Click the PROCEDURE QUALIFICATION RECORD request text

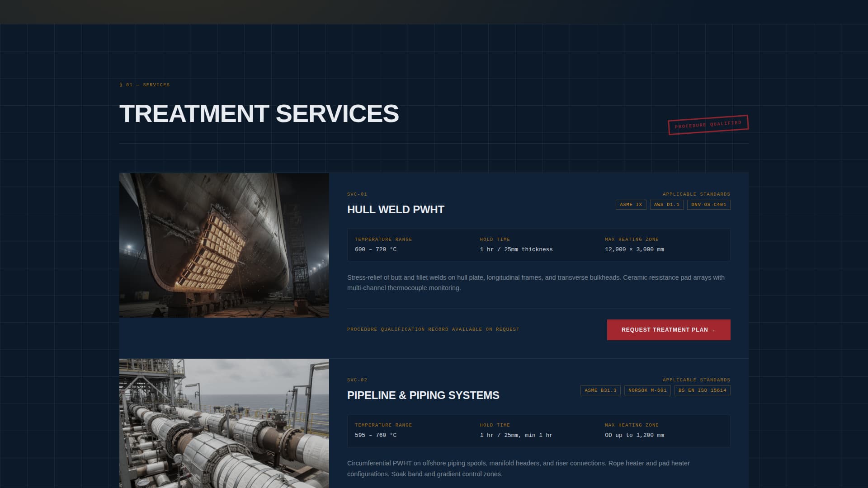433,329
